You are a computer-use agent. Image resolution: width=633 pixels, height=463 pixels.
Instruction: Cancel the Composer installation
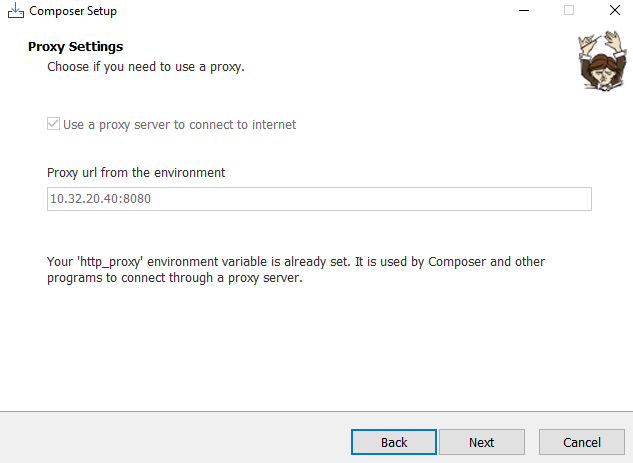(x=582, y=442)
